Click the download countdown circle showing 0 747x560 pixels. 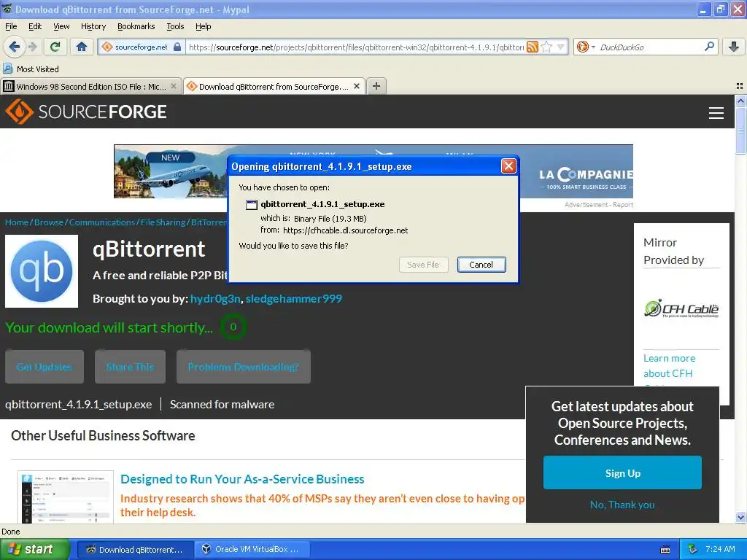click(233, 327)
